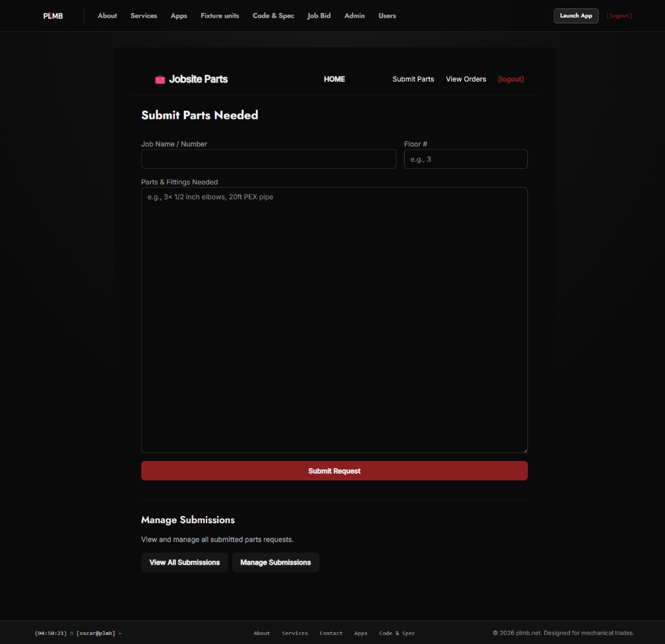Select Apps in the top navigation bar

(x=179, y=16)
